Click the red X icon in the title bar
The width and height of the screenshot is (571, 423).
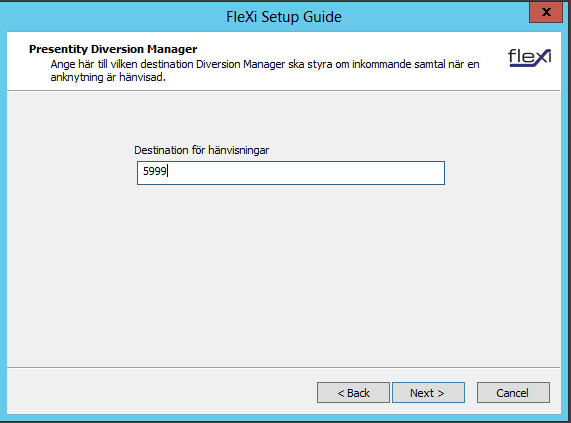tap(546, 12)
